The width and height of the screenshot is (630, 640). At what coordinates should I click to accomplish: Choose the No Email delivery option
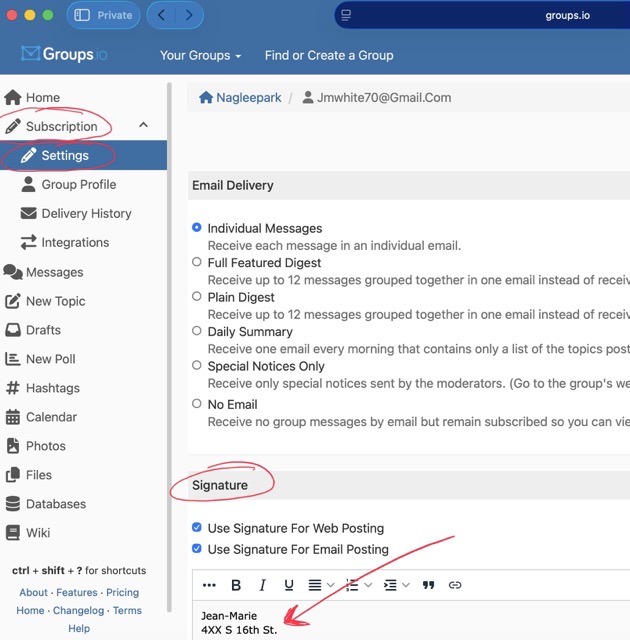pos(197,404)
